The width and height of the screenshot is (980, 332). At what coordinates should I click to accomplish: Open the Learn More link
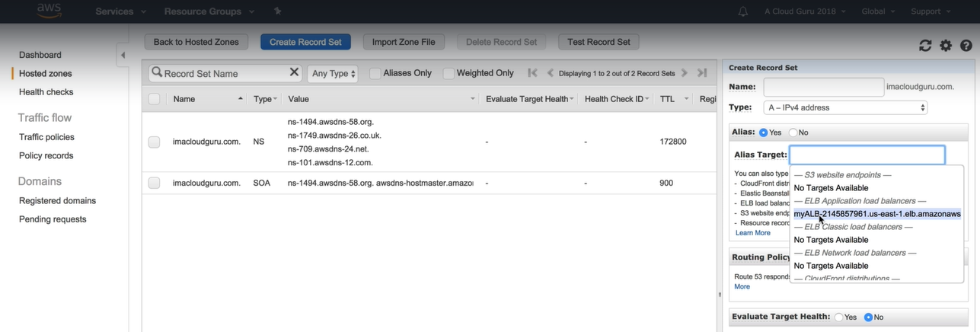tap(752, 233)
